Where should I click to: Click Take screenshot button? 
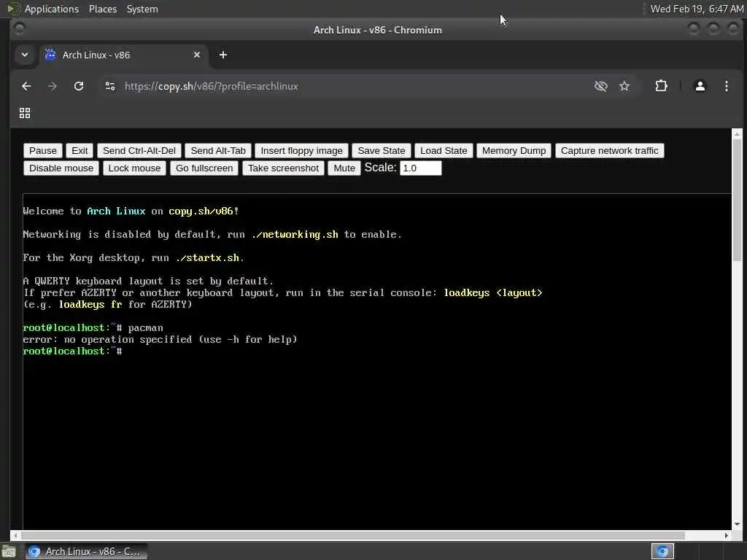[284, 168]
